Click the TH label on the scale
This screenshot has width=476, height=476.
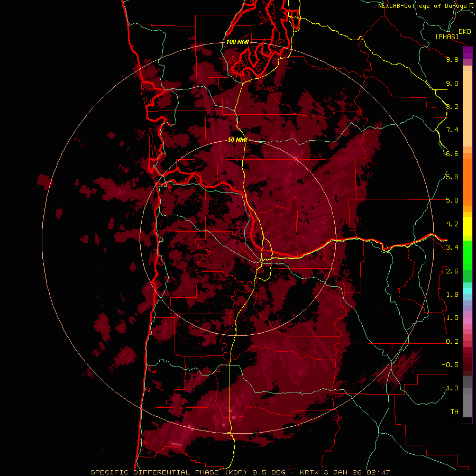tap(454, 411)
